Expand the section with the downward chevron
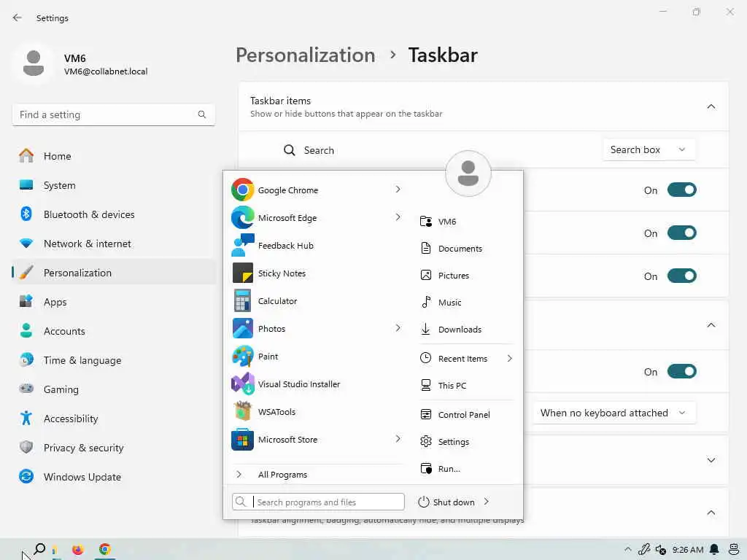The image size is (747, 560). [x=711, y=460]
